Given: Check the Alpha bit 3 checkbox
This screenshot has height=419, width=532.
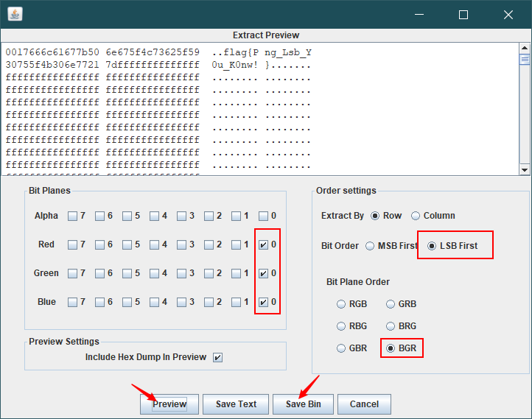Looking at the screenshot, I should click(181, 216).
